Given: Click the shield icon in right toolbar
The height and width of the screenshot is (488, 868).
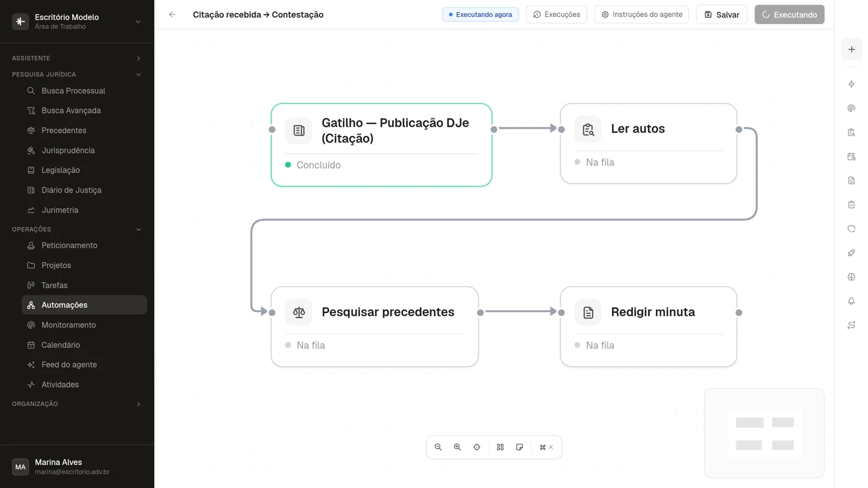Looking at the screenshot, I should (x=852, y=229).
